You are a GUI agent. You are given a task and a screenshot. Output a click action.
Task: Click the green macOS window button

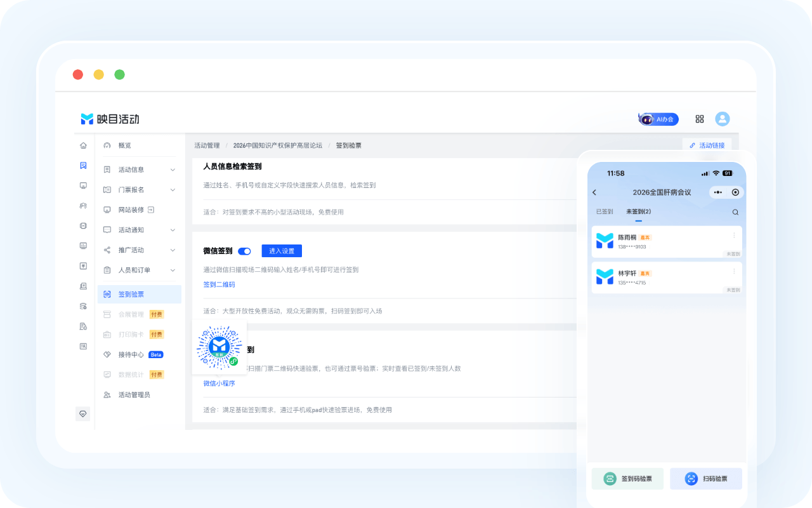click(119, 74)
